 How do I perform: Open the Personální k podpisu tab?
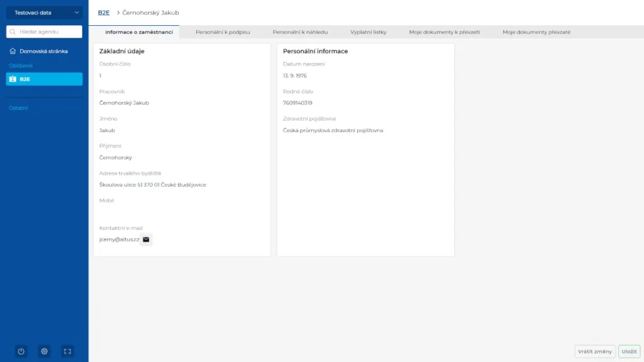223,32
